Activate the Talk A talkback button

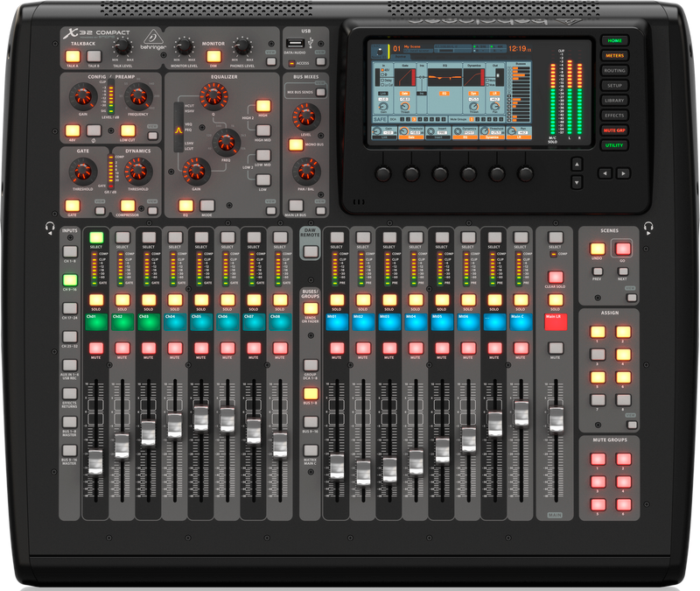click(x=73, y=56)
